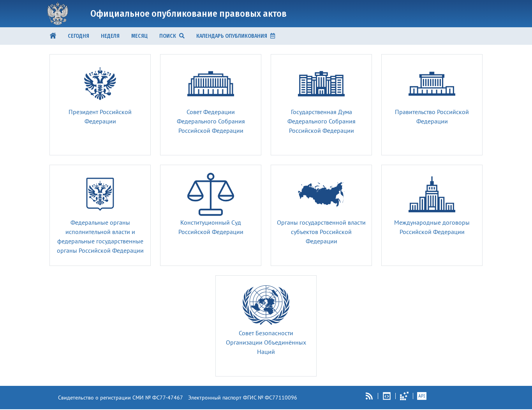Image resolution: width=532 pixels, height=410 pixels.
Task: Open Совет Безопасности Организации Объединённых Наций link
Action: (266, 343)
